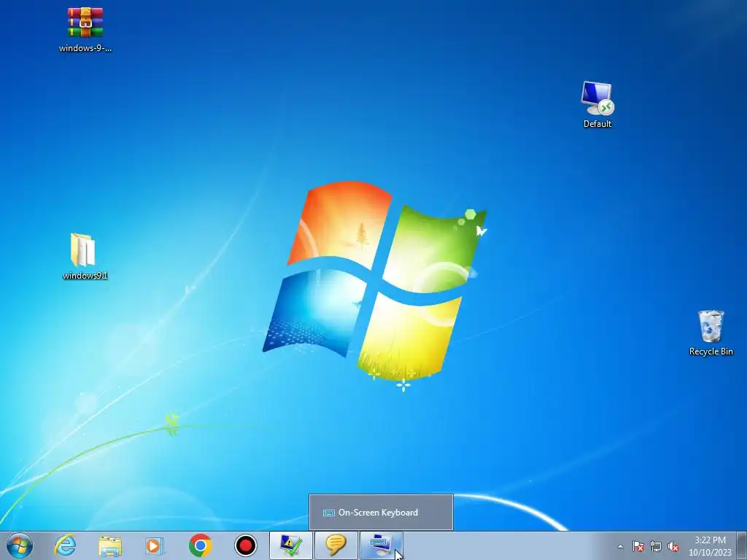Image resolution: width=747 pixels, height=560 pixels.
Task: Select the On-Screen Keyboard preview thumbnail
Action: pos(381,513)
